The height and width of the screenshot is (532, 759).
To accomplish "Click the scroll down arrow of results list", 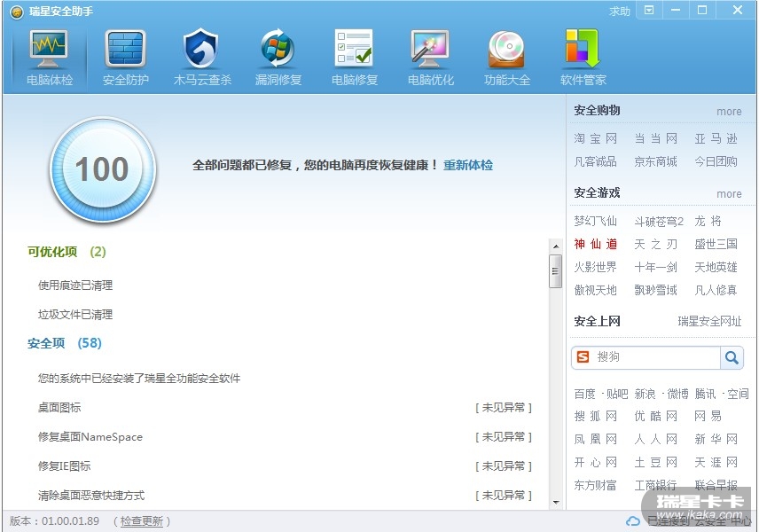I will click(556, 503).
